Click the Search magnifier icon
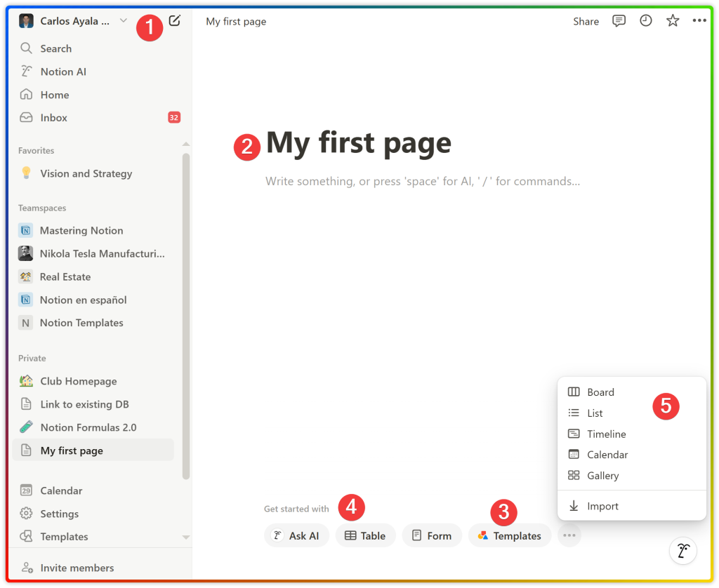 coord(26,48)
